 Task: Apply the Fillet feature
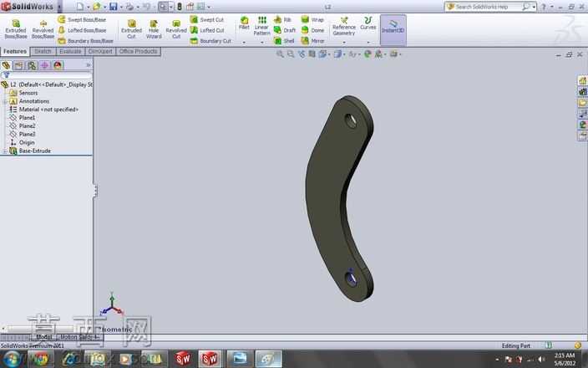click(x=244, y=23)
